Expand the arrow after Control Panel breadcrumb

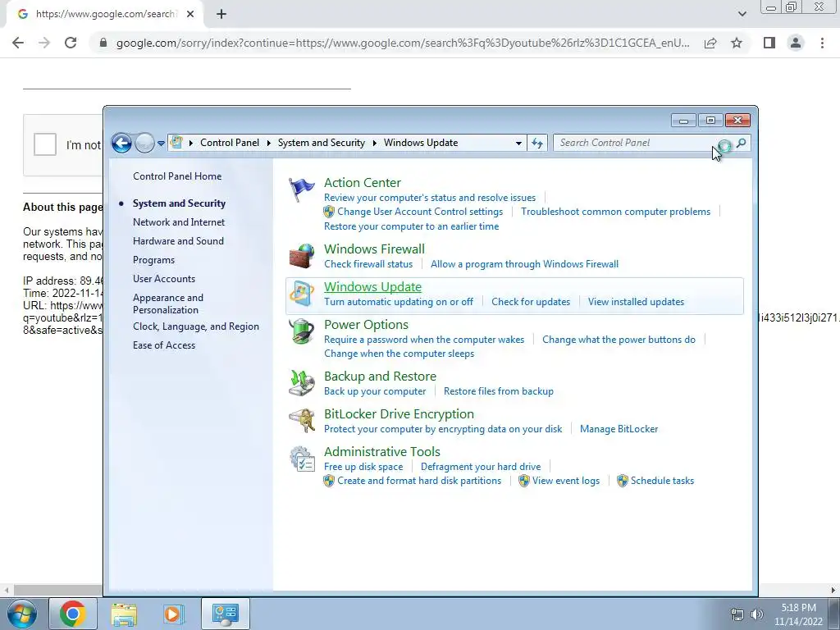click(268, 143)
